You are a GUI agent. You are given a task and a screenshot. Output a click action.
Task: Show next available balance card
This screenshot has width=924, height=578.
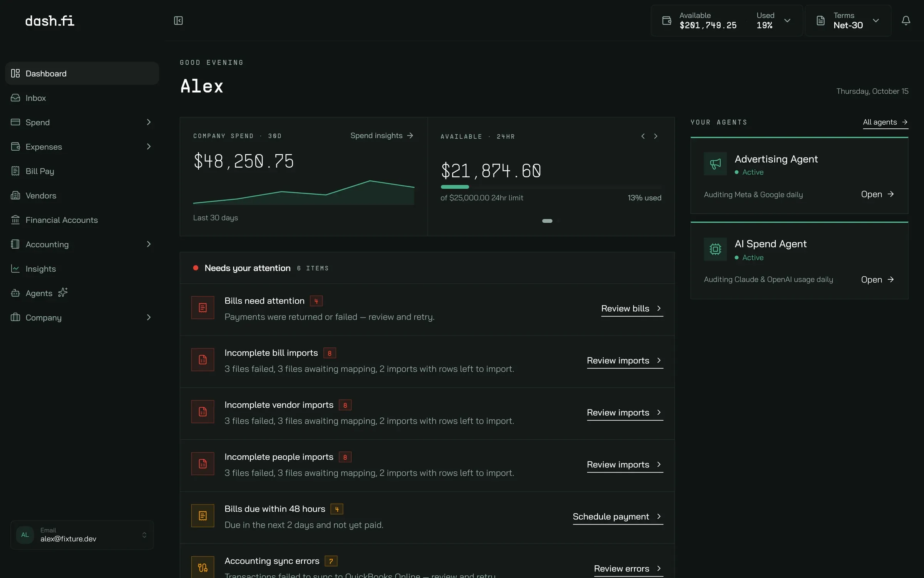(656, 136)
